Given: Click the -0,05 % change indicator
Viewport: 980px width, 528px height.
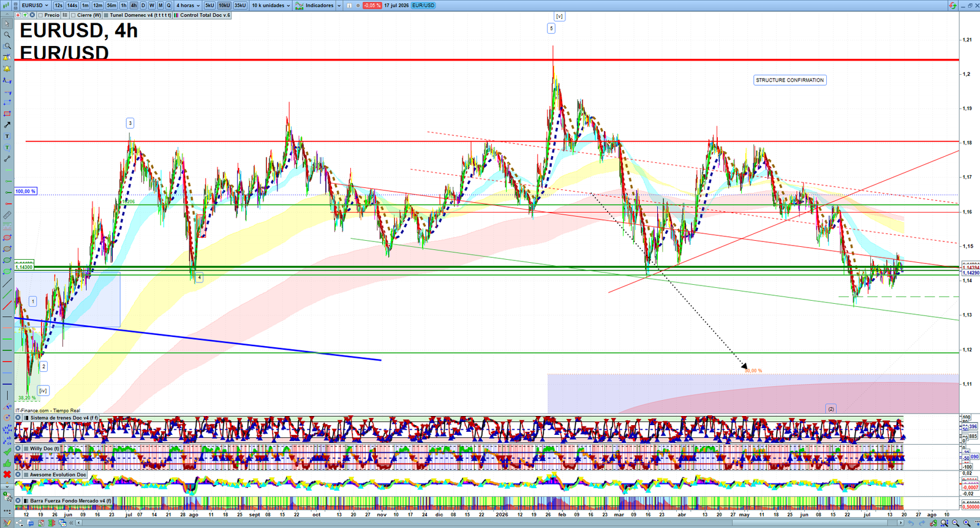Looking at the screenshot, I should [x=372, y=6].
